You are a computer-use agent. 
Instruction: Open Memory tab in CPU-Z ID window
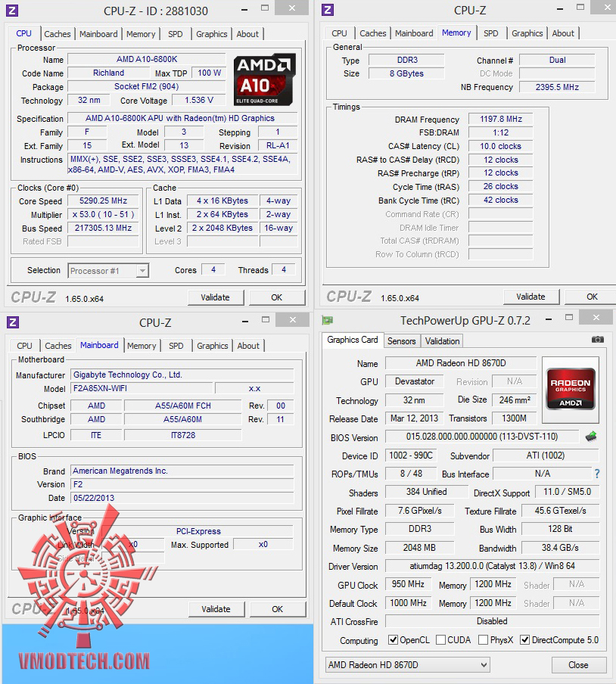[141, 34]
